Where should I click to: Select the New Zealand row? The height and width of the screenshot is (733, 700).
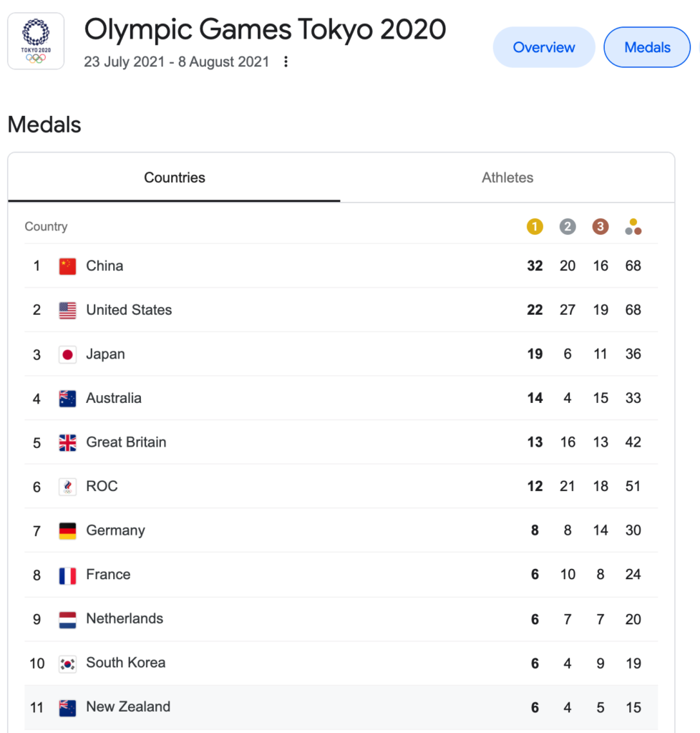(x=341, y=707)
